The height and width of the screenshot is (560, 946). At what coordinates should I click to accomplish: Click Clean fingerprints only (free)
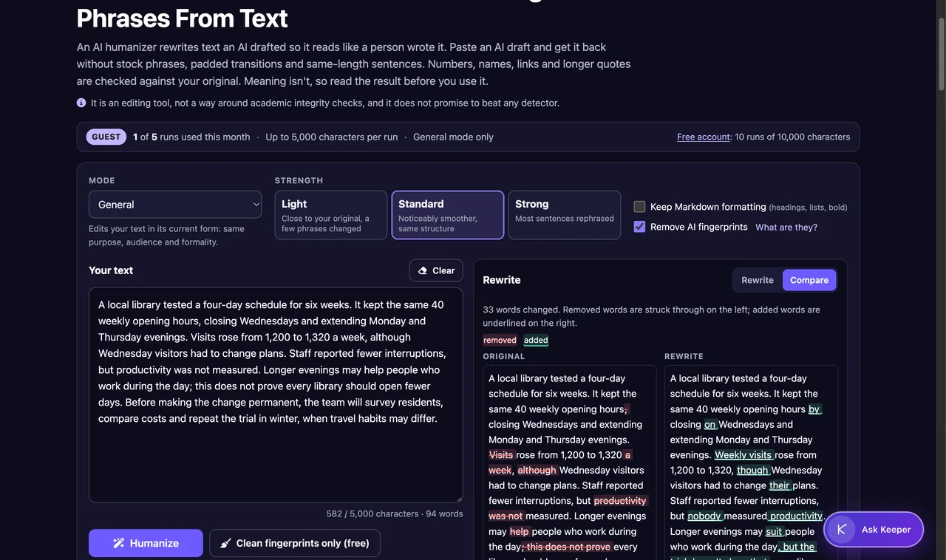coord(295,543)
